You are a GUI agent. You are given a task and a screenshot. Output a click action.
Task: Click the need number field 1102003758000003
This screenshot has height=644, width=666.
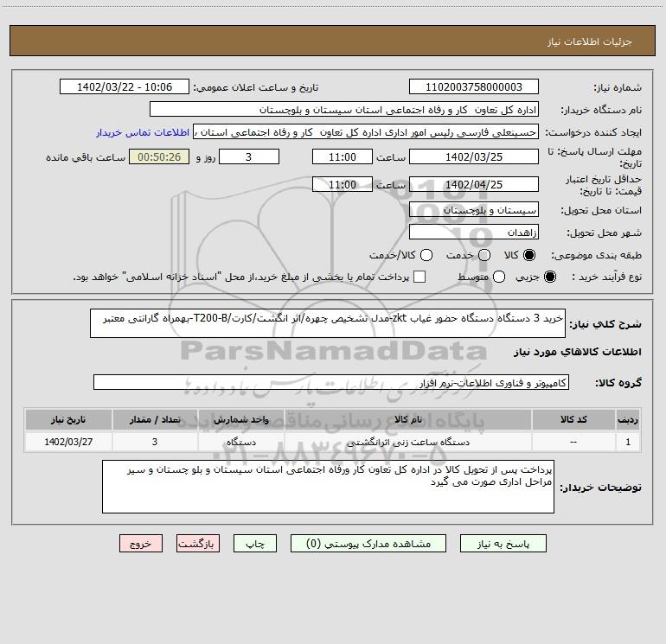[x=474, y=87]
